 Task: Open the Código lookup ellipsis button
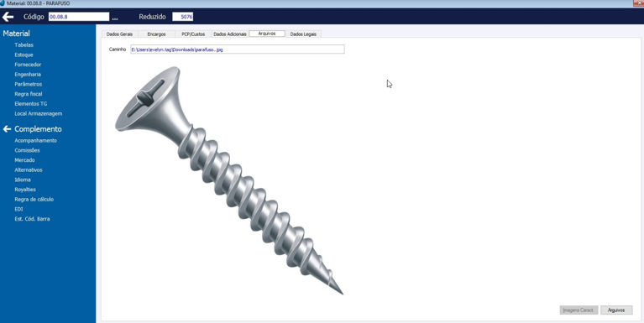[114, 18]
